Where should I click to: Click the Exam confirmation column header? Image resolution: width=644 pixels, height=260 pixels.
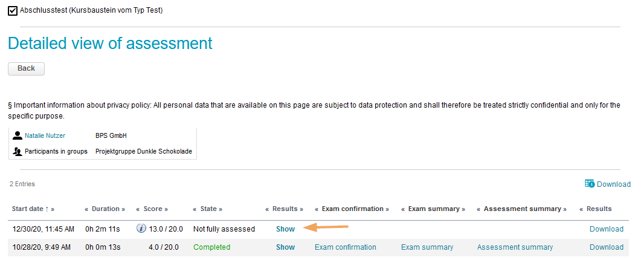click(x=352, y=209)
